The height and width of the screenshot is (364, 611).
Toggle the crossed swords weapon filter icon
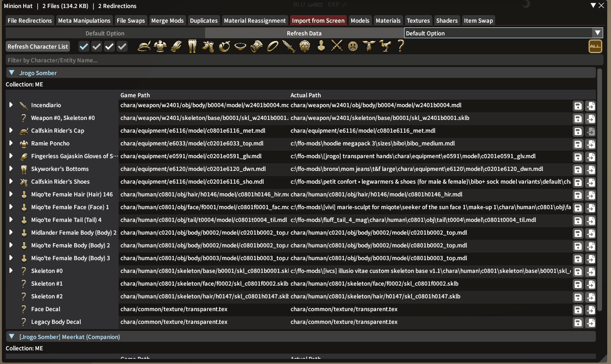pos(337,46)
